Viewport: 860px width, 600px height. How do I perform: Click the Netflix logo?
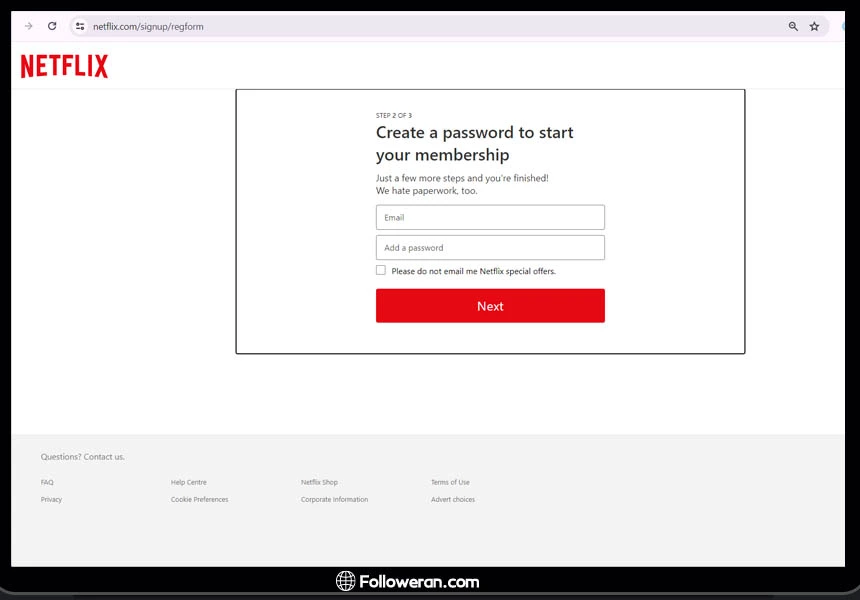click(64, 66)
